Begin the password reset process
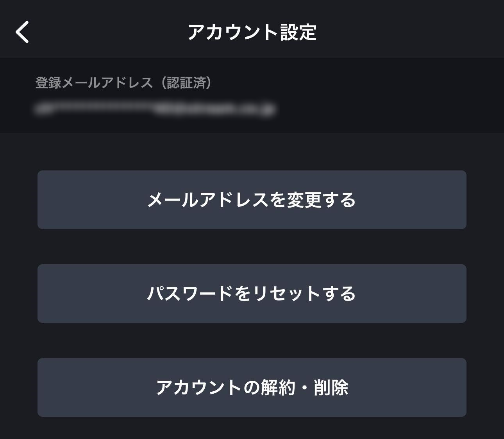This screenshot has width=504, height=439. (x=252, y=294)
